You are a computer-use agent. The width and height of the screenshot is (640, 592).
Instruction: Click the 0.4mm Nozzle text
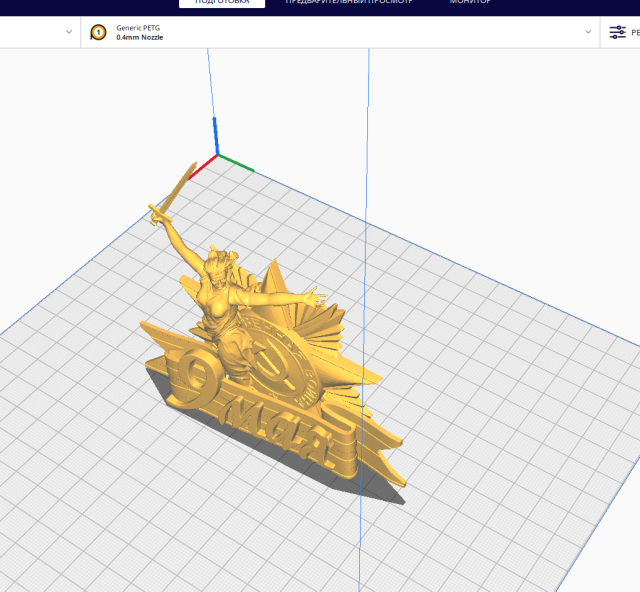[x=139, y=38]
